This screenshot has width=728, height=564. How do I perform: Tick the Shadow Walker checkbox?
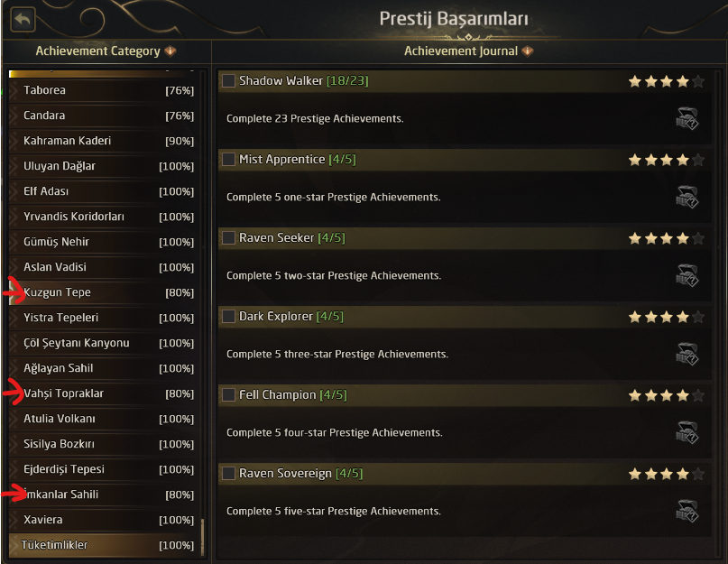pos(229,81)
